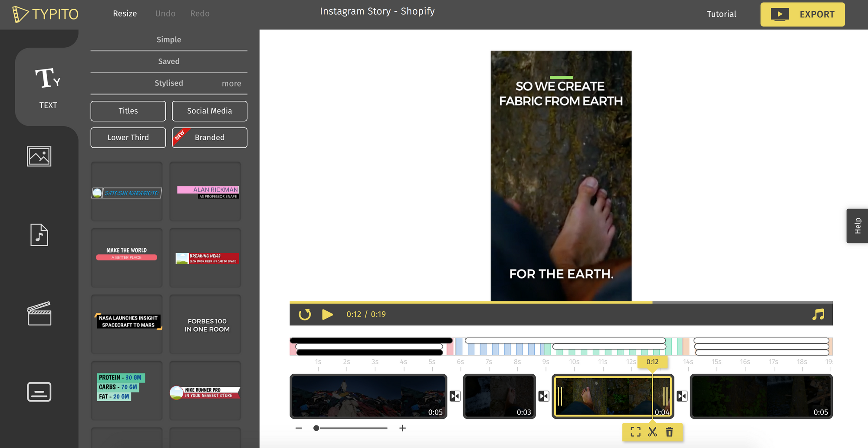Click the fit-to-frame icon on clip toolbar
This screenshot has width=868, height=448.
(x=635, y=432)
